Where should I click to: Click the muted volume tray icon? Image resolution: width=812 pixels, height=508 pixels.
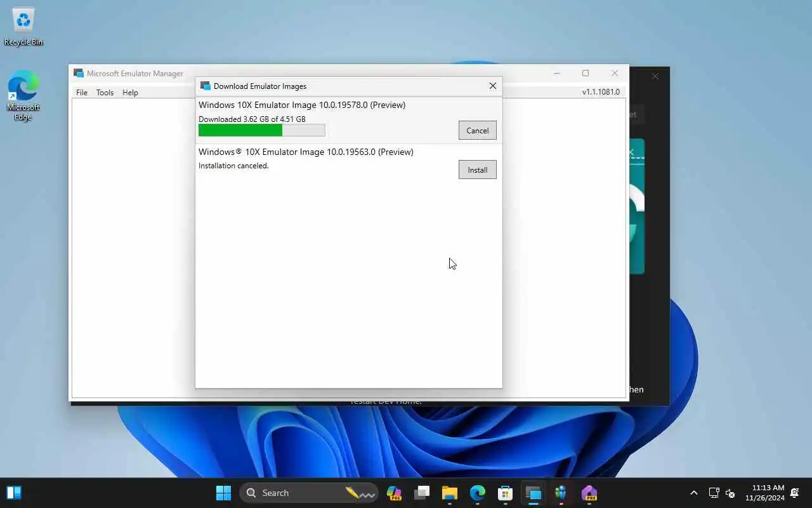(730, 493)
